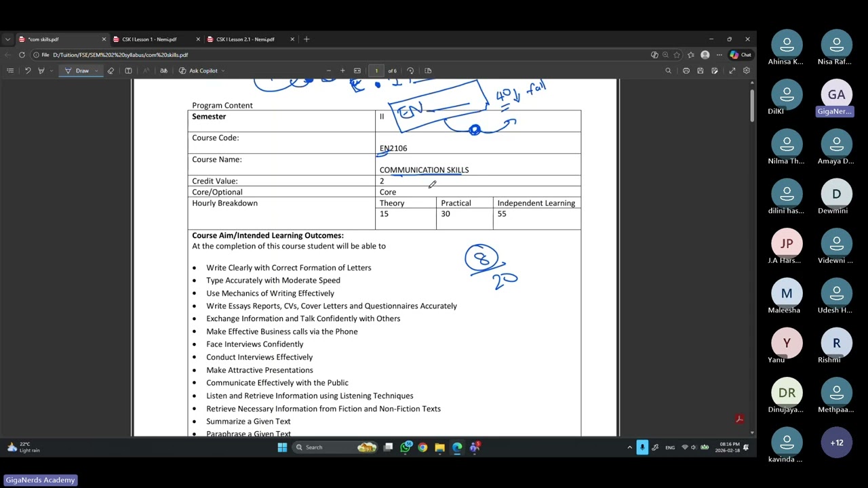Show hidden system tray icons
This screenshot has width=868, height=488.
point(630,447)
